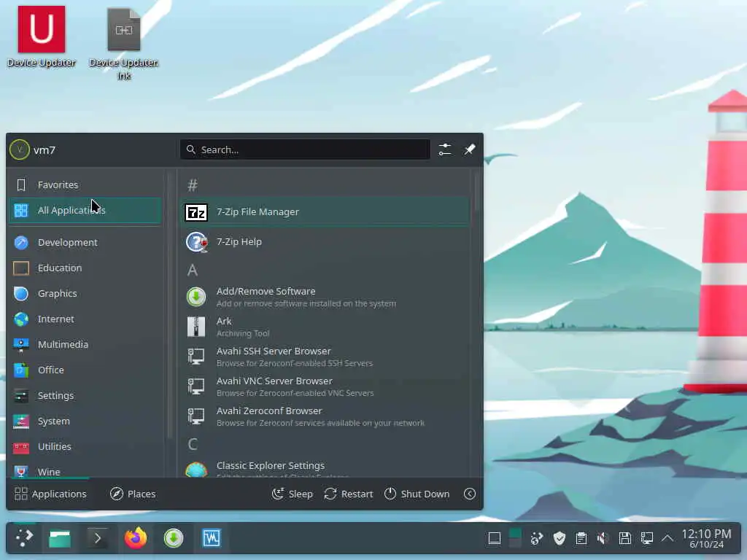Open launcher configuration sliders icon
This screenshot has height=560, width=747.
click(x=445, y=149)
